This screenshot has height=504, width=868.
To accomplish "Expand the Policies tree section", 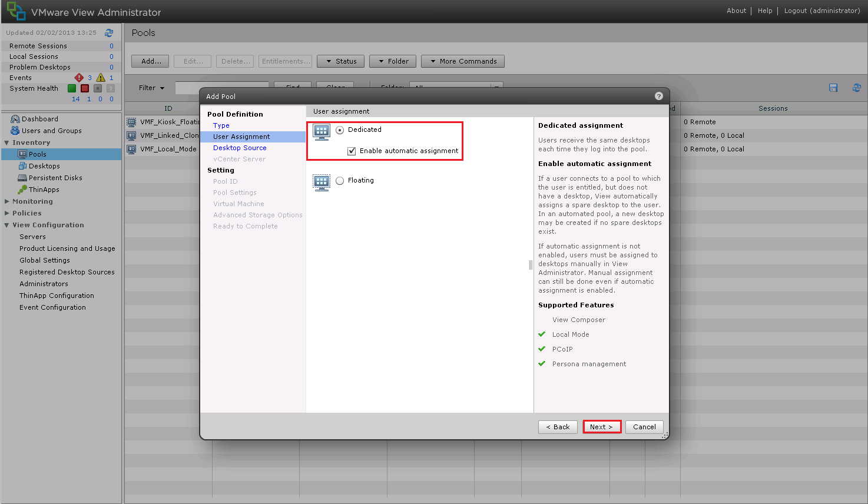I will (7, 213).
